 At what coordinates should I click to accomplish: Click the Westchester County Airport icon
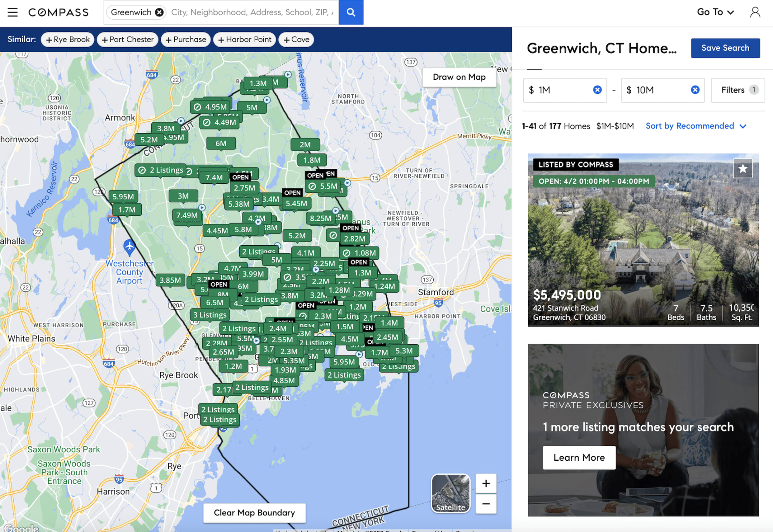tap(129, 247)
